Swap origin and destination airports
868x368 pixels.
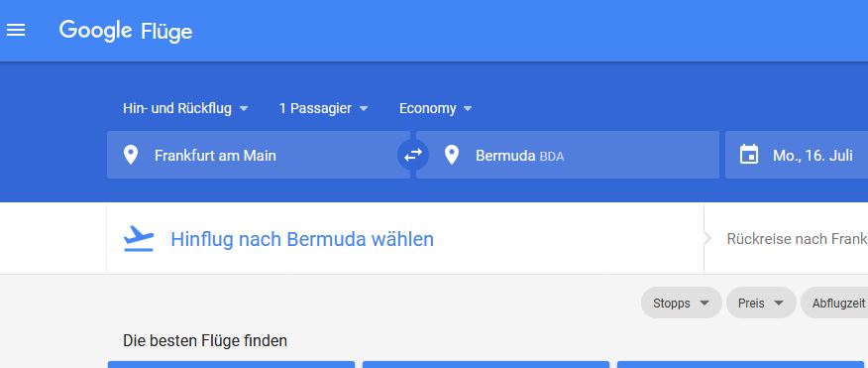coord(413,155)
